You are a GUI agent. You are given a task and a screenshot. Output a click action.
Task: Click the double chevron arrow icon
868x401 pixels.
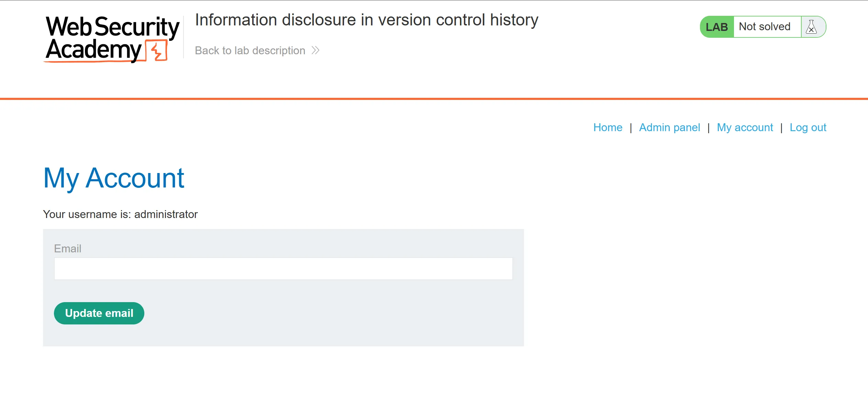[x=315, y=50]
